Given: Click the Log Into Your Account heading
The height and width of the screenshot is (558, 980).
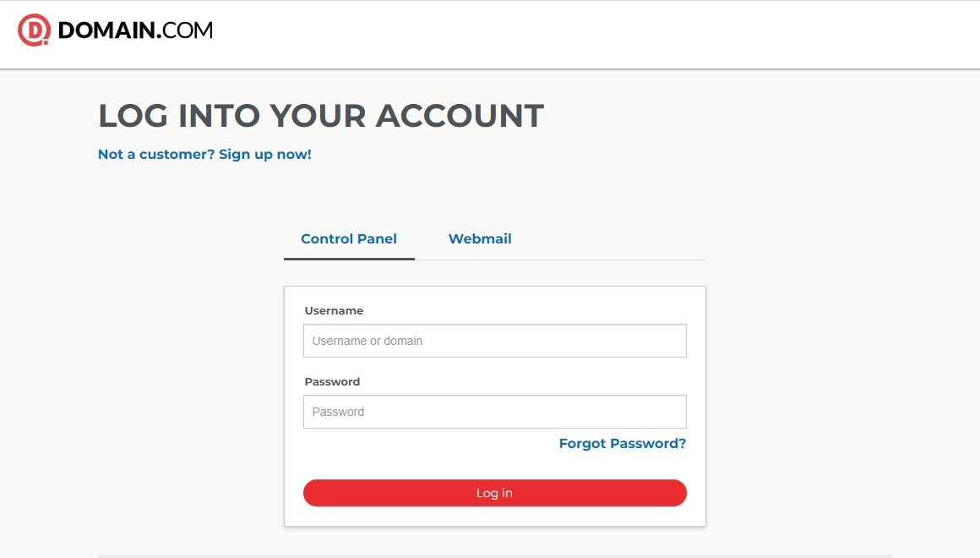Looking at the screenshot, I should click(x=321, y=116).
